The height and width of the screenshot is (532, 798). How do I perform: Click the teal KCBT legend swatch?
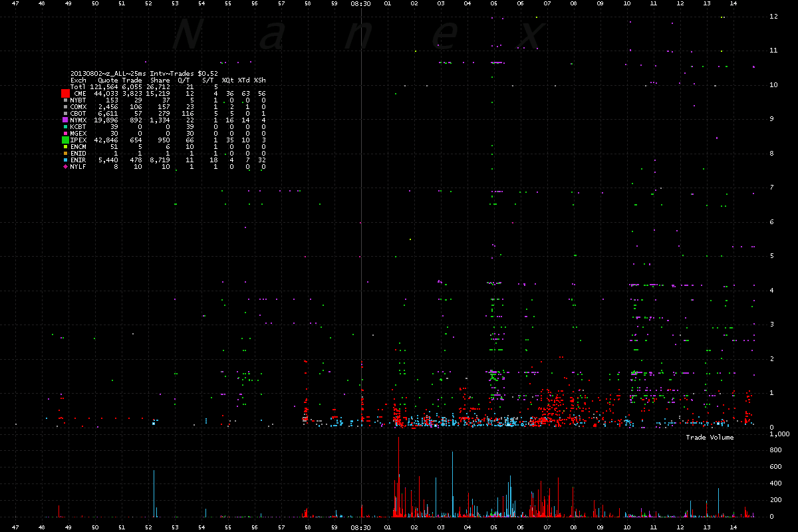pyautogui.click(x=66, y=127)
